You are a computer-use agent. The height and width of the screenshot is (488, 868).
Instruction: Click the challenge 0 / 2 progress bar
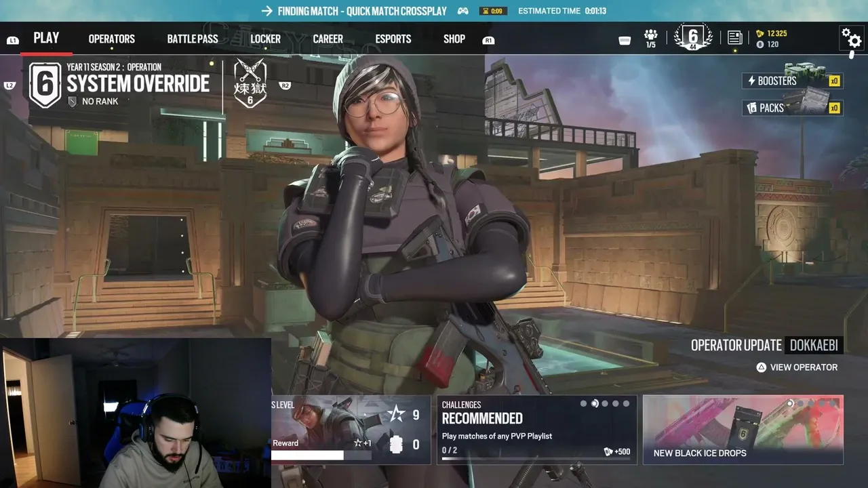pos(536,459)
